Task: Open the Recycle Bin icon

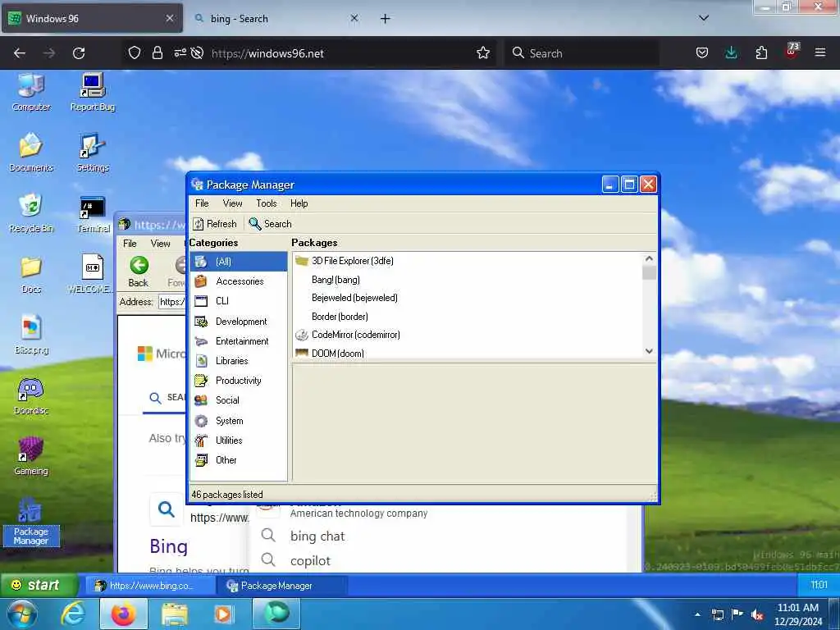Action: [x=31, y=213]
